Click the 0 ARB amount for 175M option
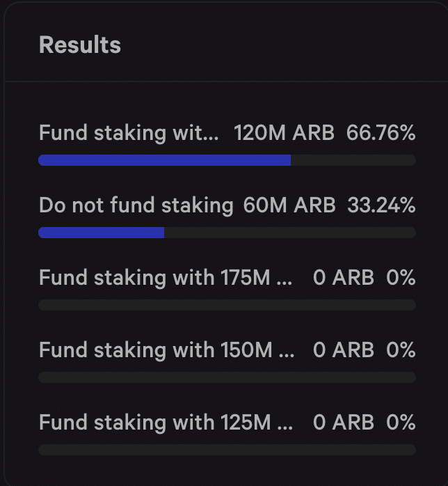Screen dimensions: 448x486 pos(344,278)
